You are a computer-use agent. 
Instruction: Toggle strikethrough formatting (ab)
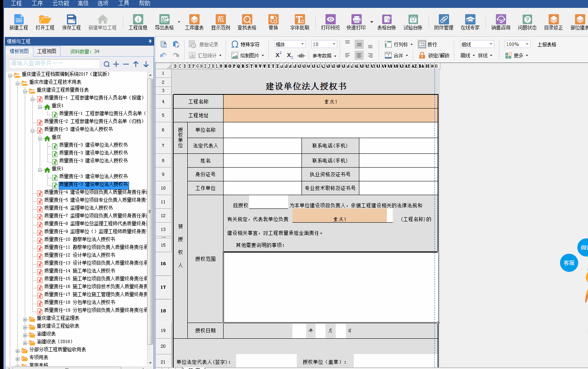coord(301,55)
